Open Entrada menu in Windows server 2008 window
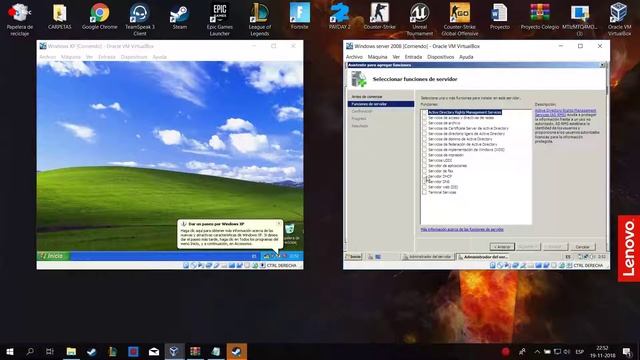 413,57
